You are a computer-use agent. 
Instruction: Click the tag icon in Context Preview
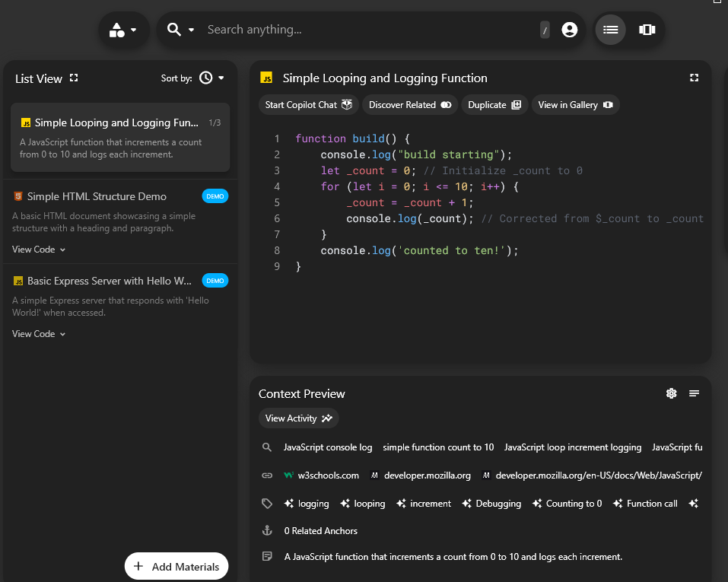click(267, 503)
